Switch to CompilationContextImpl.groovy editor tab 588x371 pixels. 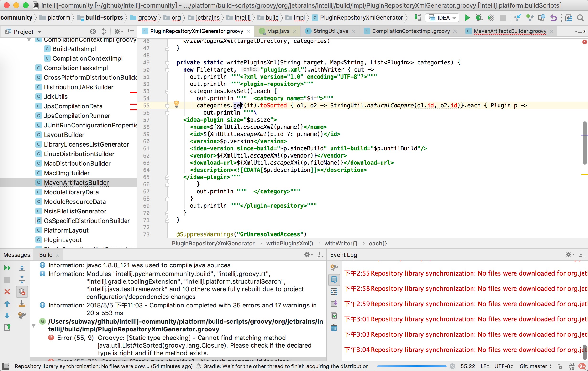click(x=410, y=31)
